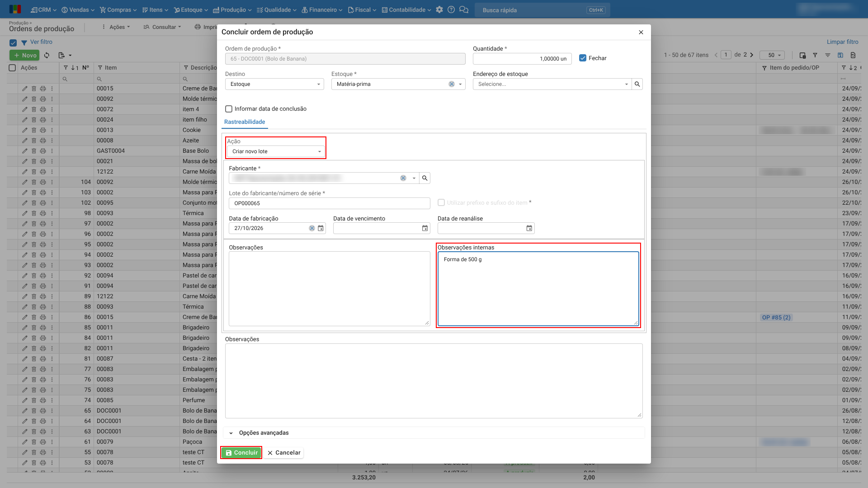
Task: Click the Quantidade input field
Action: (522, 59)
